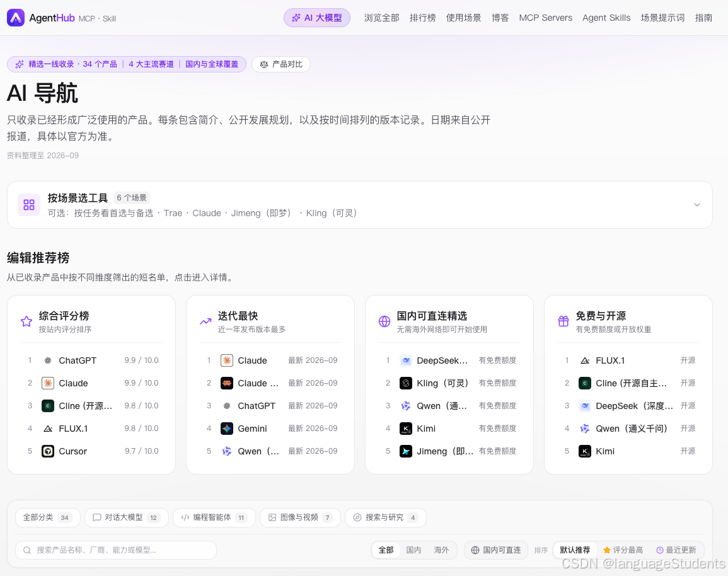
Task: Filter by 搜索与研究 category
Action: coord(385,517)
